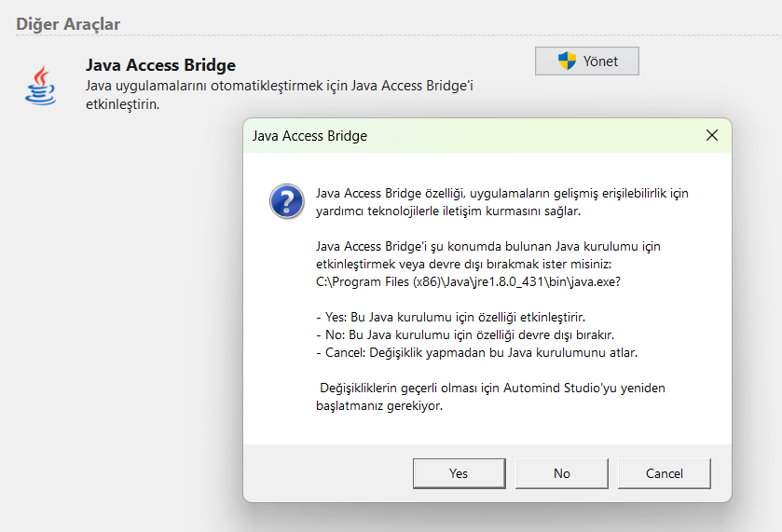Viewport: 782px width, 532px height.
Task: Choose No to disable the feature
Action: [x=561, y=473]
